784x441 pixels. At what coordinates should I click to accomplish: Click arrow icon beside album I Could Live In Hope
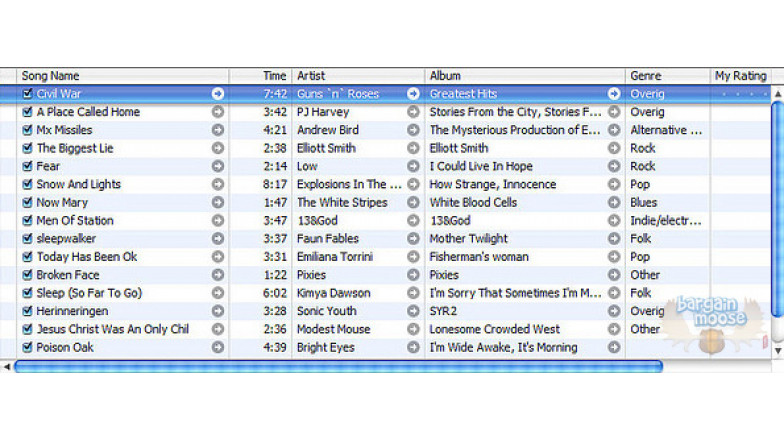tap(614, 166)
